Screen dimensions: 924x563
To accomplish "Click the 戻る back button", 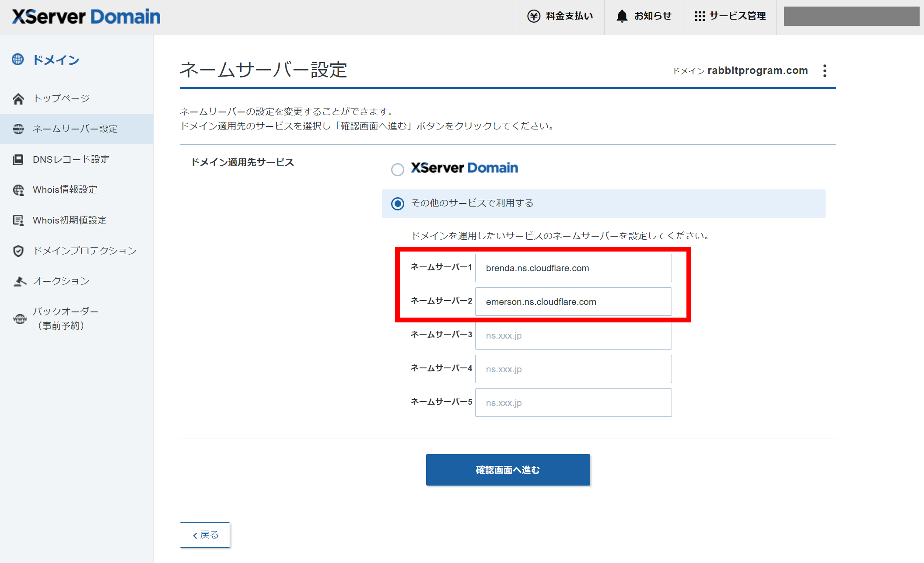I will 205,535.
